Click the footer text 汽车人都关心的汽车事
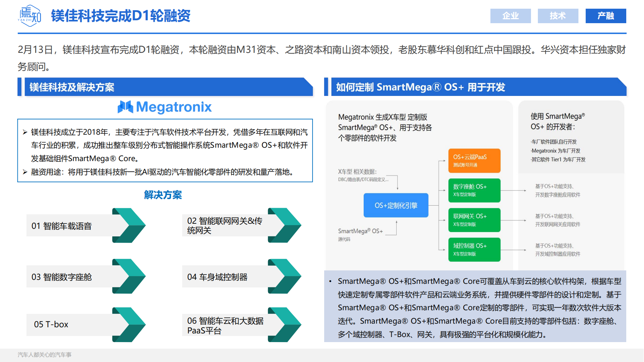The width and height of the screenshot is (644, 362). click(x=45, y=355)
